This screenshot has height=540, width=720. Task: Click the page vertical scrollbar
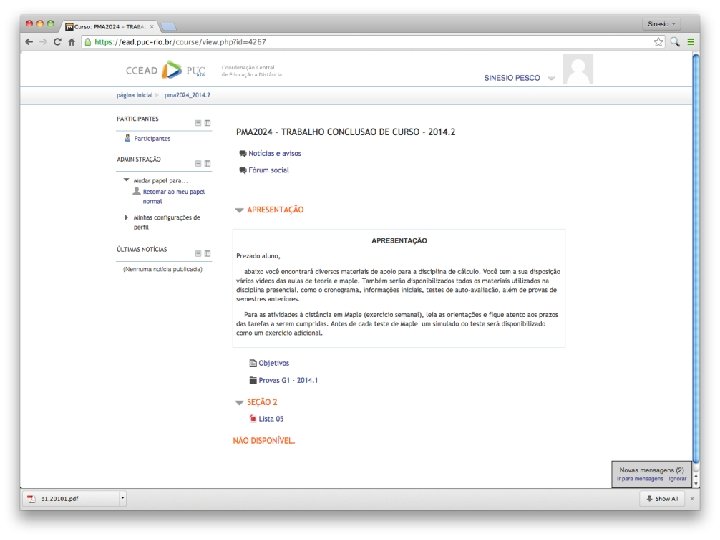[x=696, y=257]
